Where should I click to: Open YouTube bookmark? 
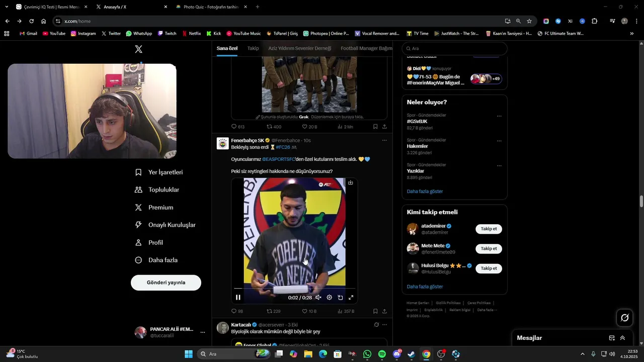click(54, 33)
